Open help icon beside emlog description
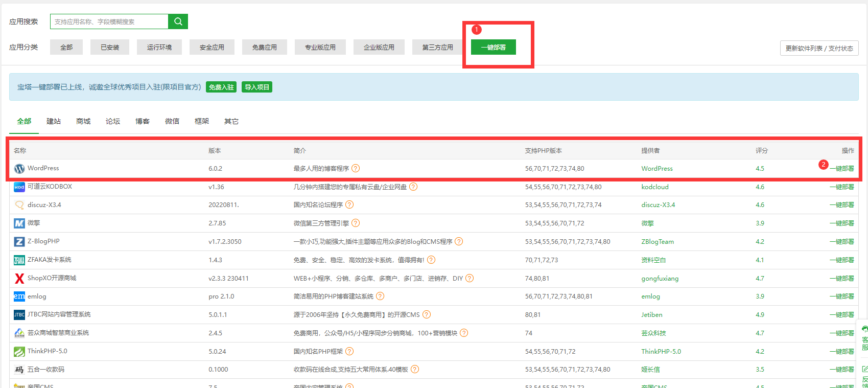Image resolution: width=868 pixels, height=388 pixels. [380, 296]
